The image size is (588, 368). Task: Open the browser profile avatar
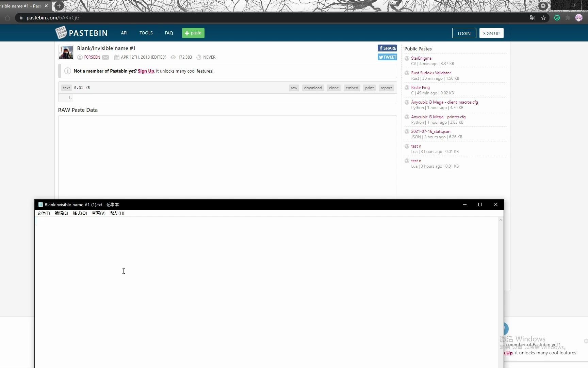[x=579, y=18]
